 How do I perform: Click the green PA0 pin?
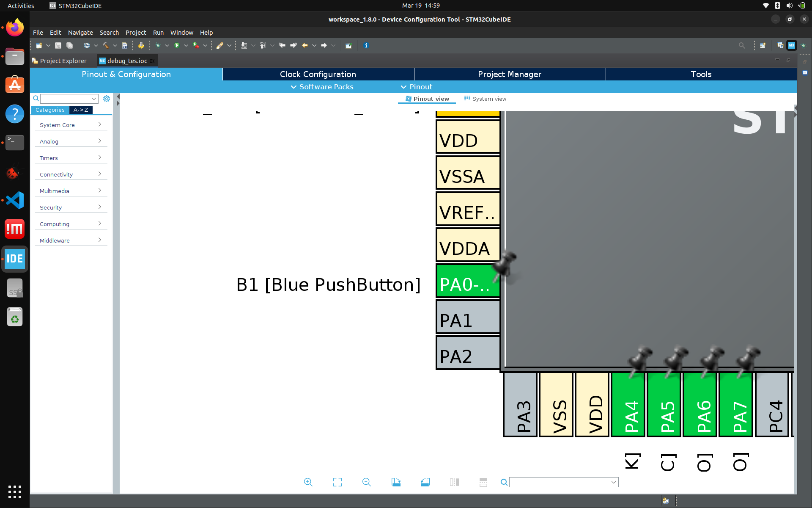[x=468, y=281]
